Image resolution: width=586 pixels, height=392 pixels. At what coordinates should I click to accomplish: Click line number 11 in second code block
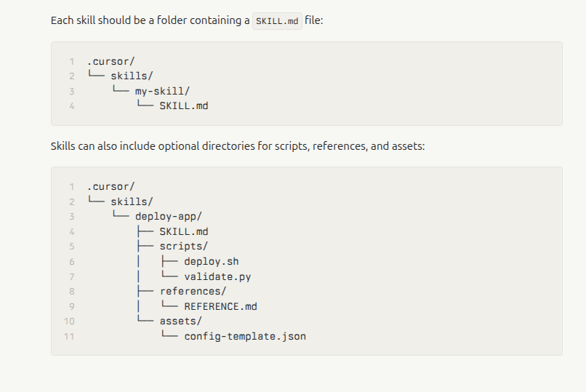coord(70,336)
